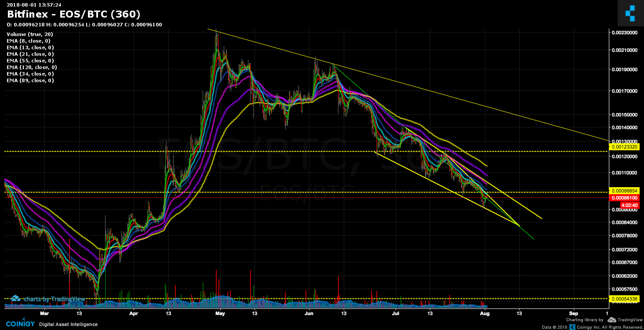Click the 0.00062000 price axis label
Screen dimensions: 644x330
tap(624, 276)
